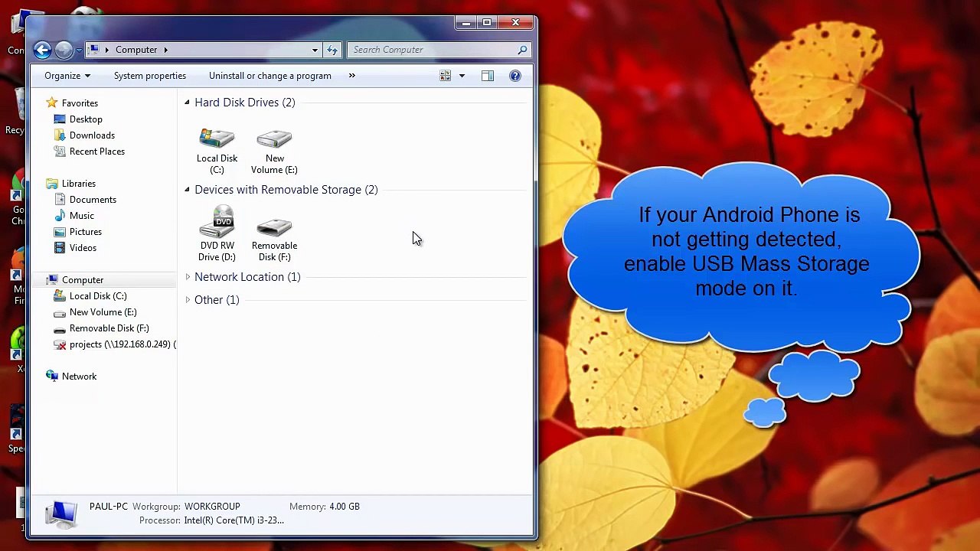Screen dimensions: 980x551
Task: Change view with the views icon
Action: 445,76
